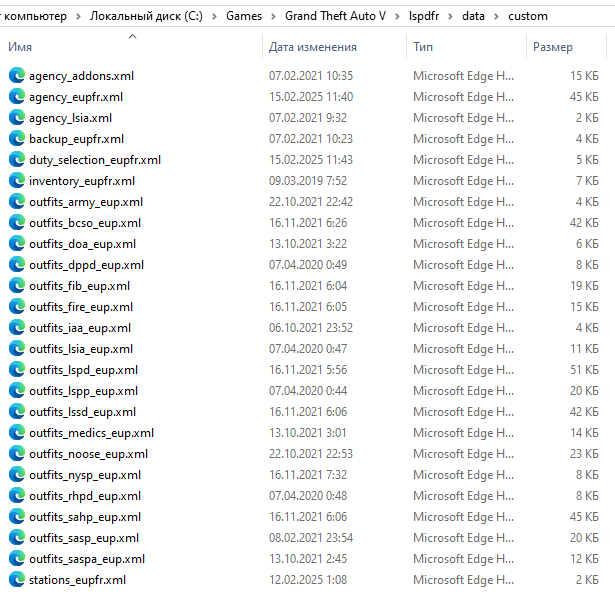Image resolution: width=615 pixels, height=608 pixels.
Task: Sort files by the Имя column
Action: click(20, 47)
